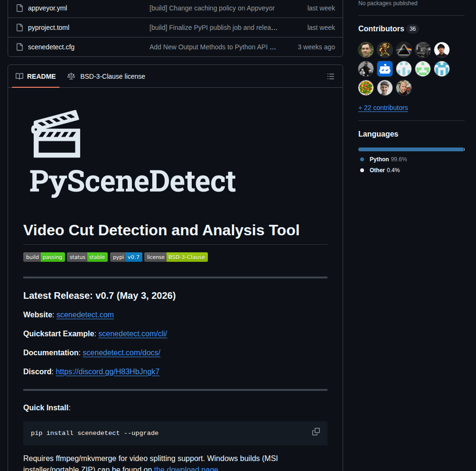The image size is (476, 471).
Task: Click the 'Other 0.4%' language entry
Action: [380, 170]
